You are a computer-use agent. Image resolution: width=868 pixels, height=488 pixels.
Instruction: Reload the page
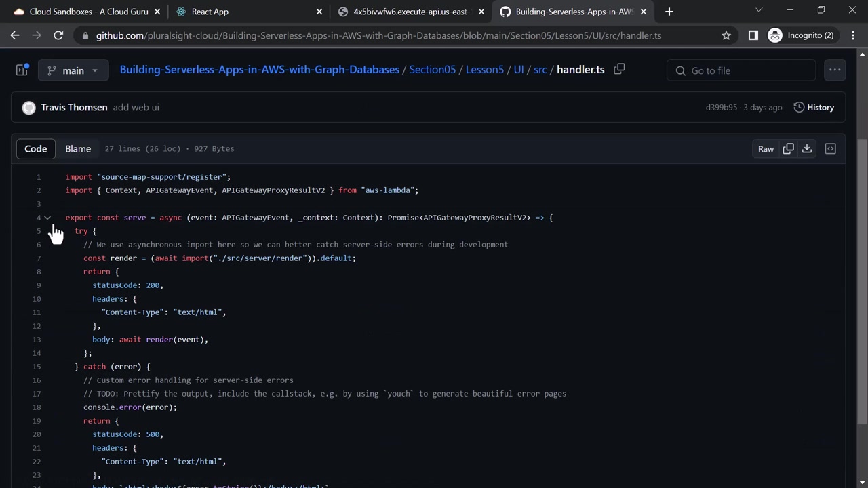(x=58, y=35)
